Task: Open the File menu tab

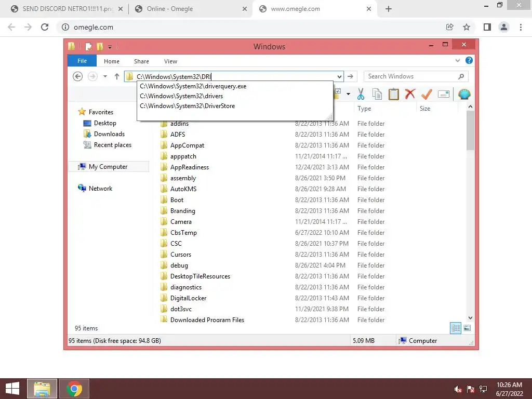Action: 82,61
